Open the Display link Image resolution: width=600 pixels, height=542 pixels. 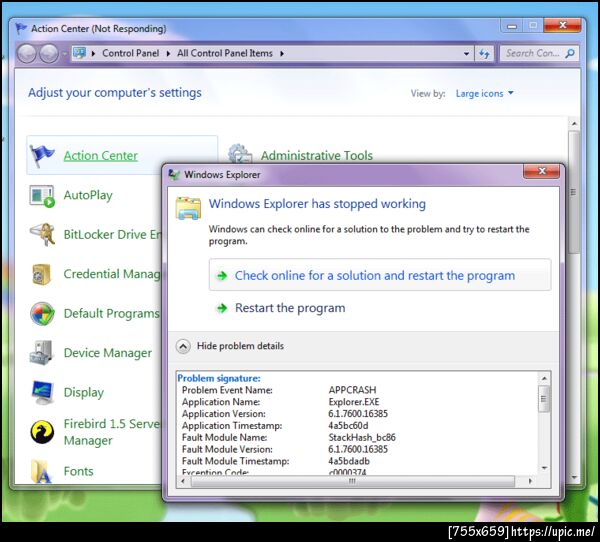83,392
